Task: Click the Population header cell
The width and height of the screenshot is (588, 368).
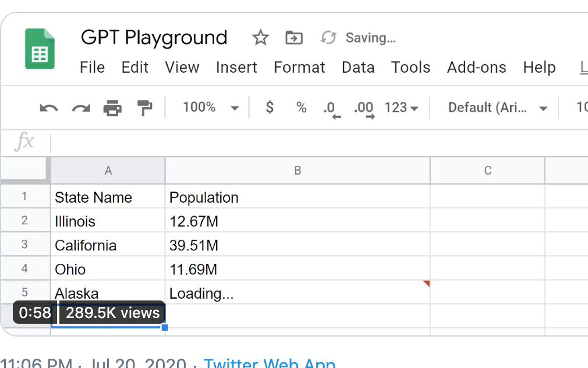Action: tap(297, 197)
